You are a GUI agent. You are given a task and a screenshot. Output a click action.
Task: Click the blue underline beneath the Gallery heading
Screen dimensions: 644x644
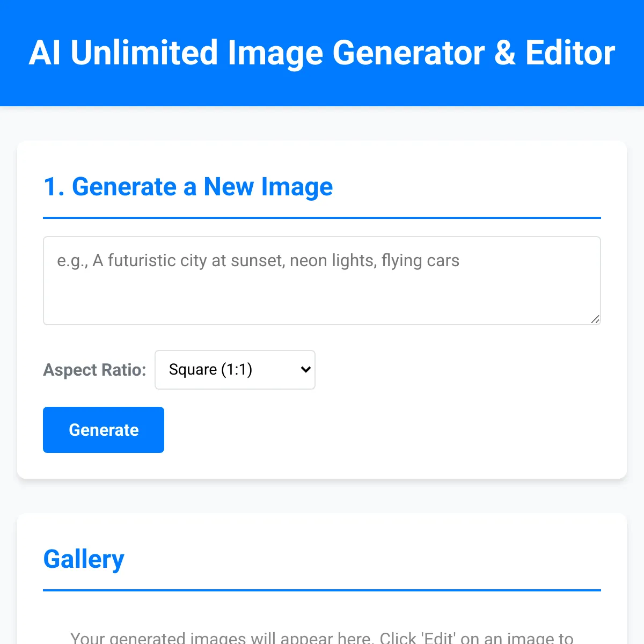click(x=321, y=590)
